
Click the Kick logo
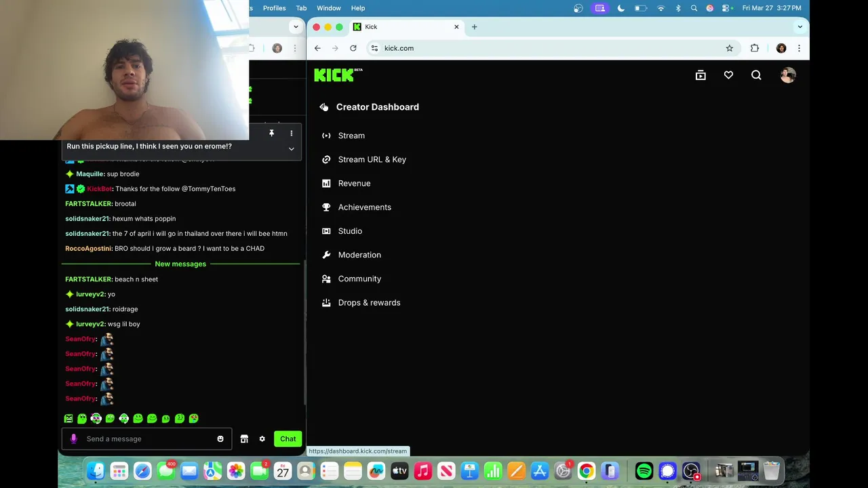tap(338, 75)
